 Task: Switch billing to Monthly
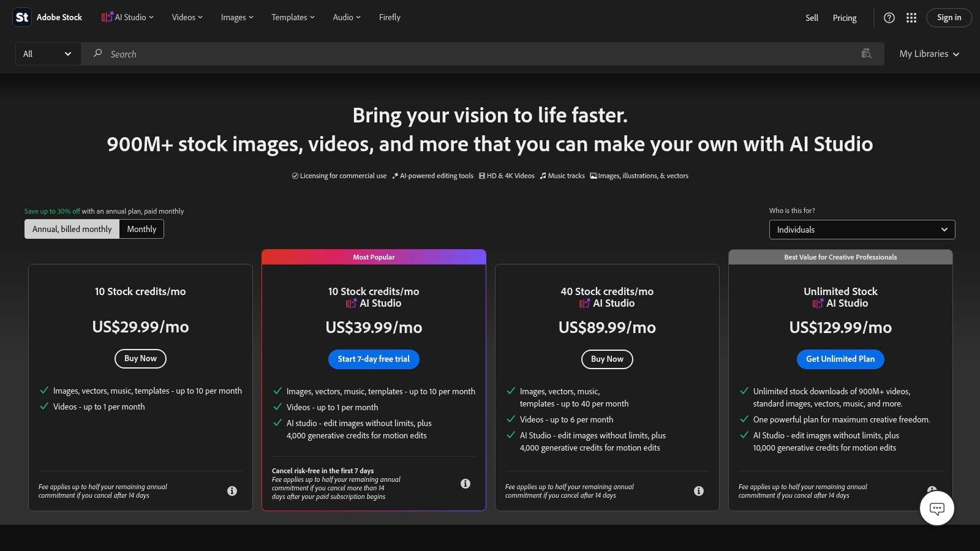(x=141, y=229)
